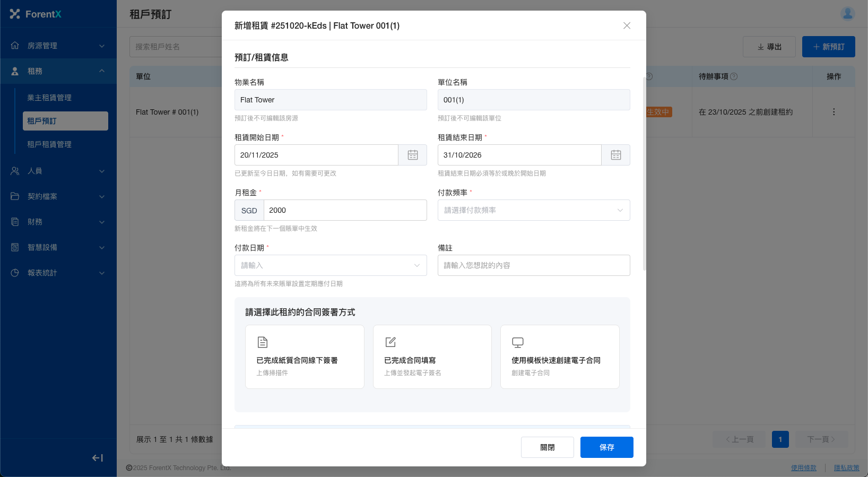Click the 關閉 button
Viewport: 868px width, 477px height.
[547, 447]
